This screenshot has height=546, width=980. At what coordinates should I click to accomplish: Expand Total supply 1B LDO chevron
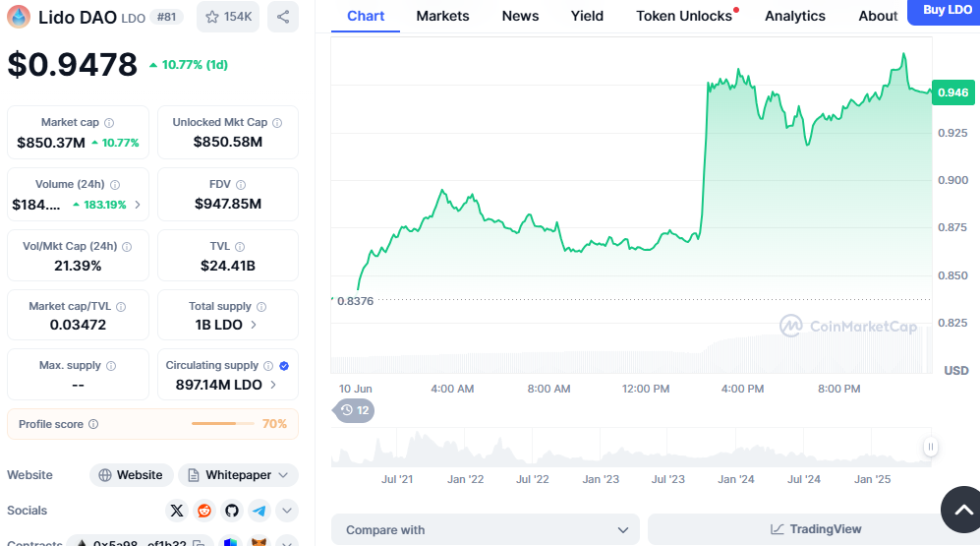click(254, 325)
